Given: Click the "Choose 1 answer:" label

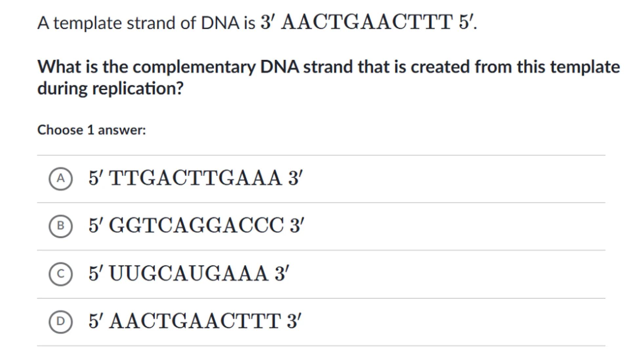Looking at the screenshot, I should pos(91,130).
